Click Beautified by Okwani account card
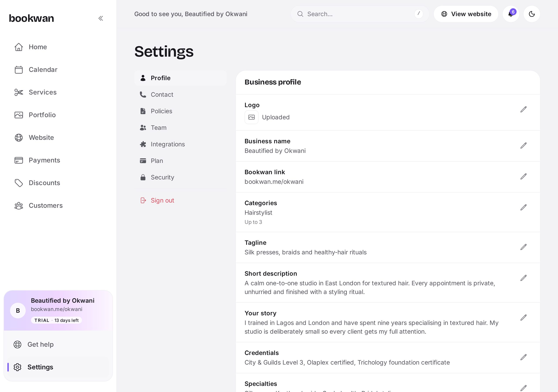This screenshot has height=392, width=558. [58, 310]
